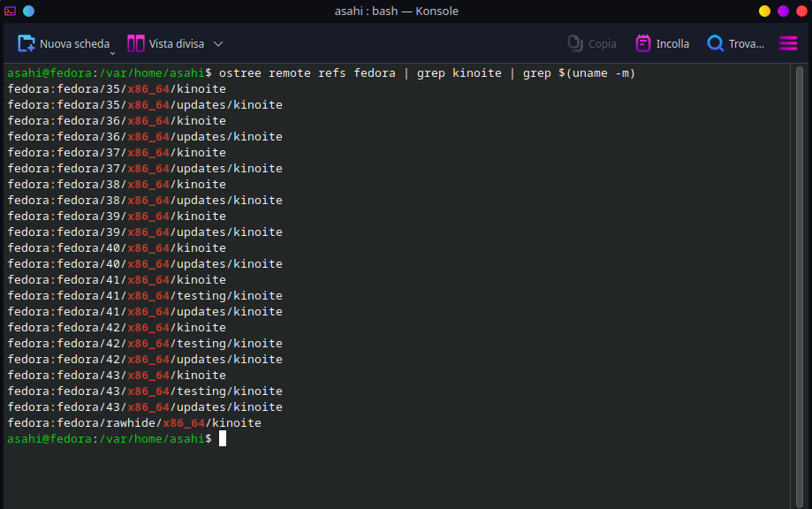Click the Konsole app icon in title bar
Image resolution: width=812 pixels, height=509 pixels.
click(x=11, y=11)
